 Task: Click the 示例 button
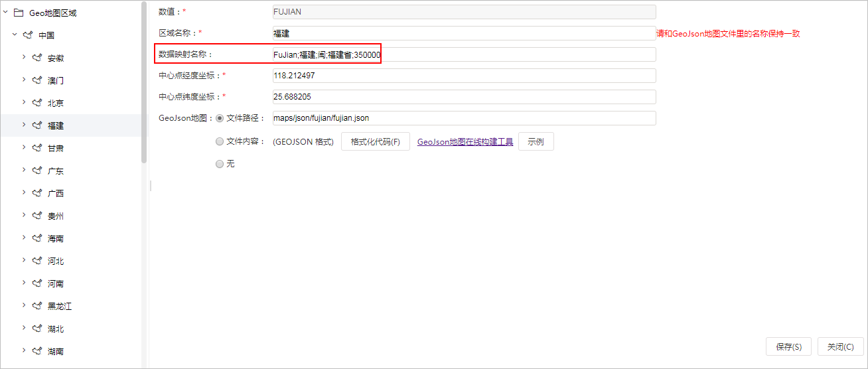pyautogui.click(x=536, y=141)
